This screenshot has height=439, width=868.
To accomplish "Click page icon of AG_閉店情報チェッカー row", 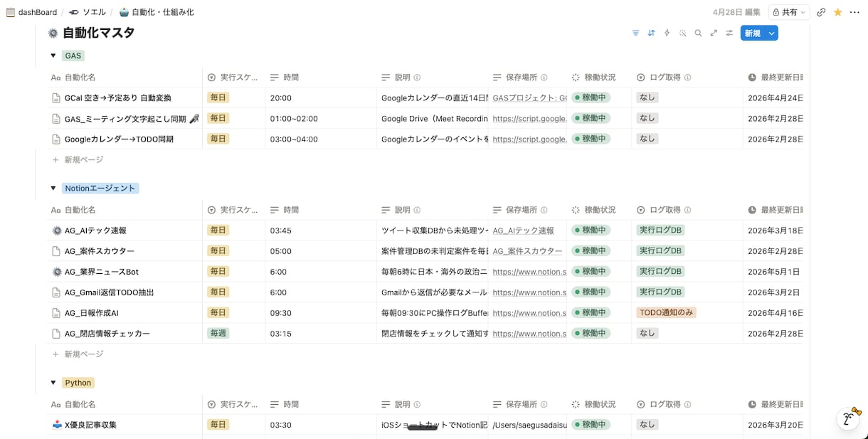I will click(56, 333).
